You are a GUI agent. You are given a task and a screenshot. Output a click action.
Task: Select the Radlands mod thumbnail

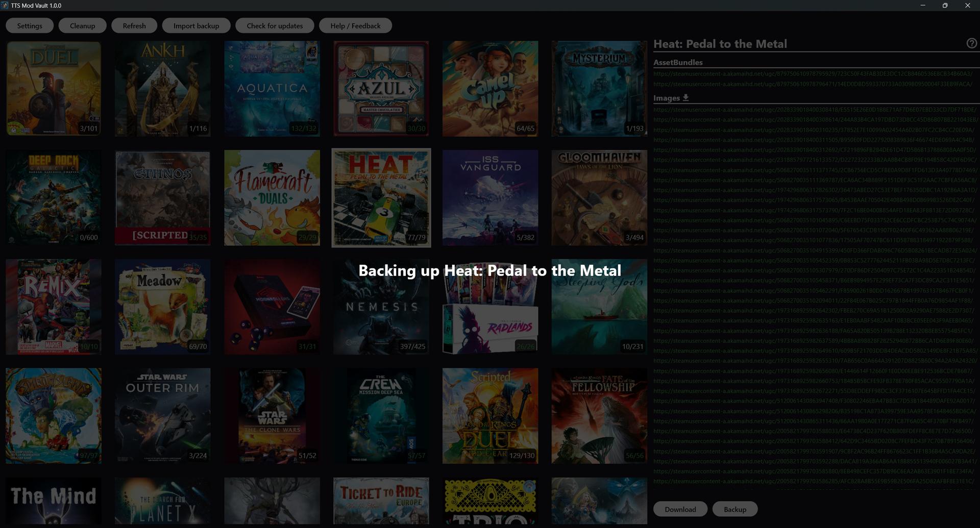click(x=490, y=307)
